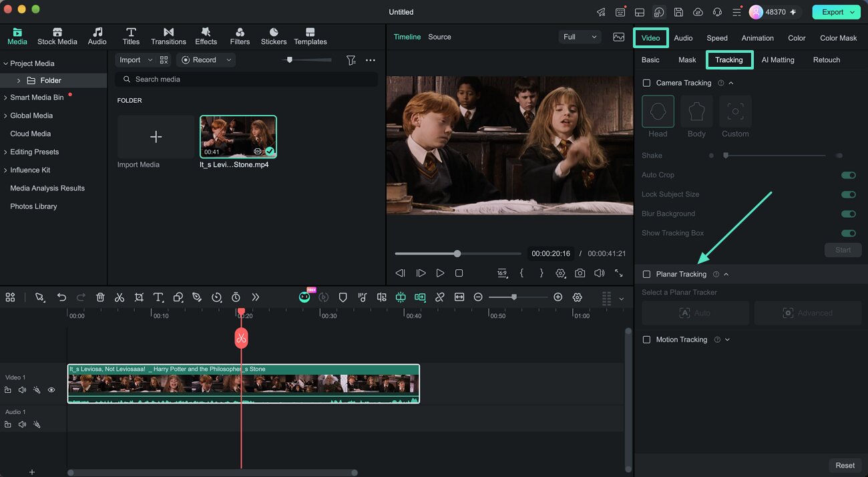
Task: Click the zoom-to-fit timeline icon
Action: (459, 297)
